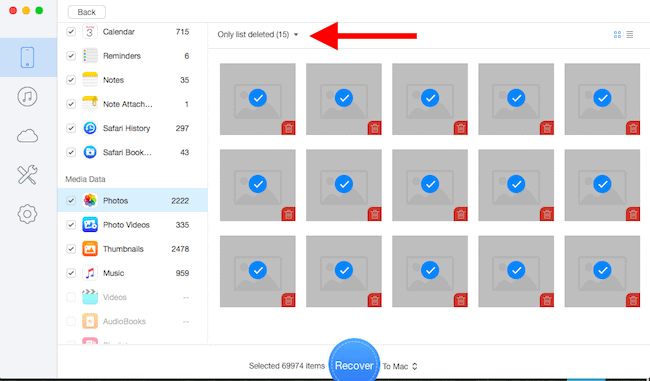The image size is (650, 381).
Task: Click the Note Attachments icon
Action: pyautogui.click(x=90, y=104)
